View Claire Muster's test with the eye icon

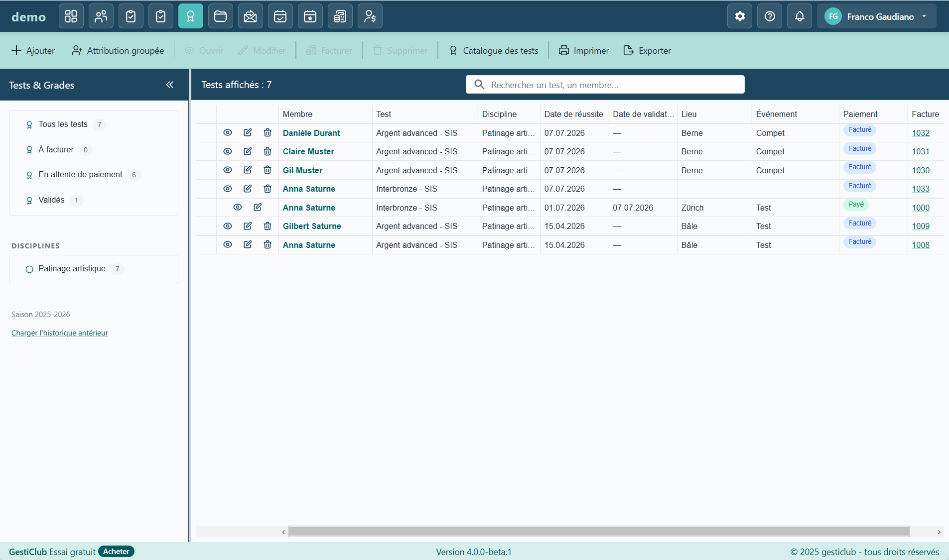228,151
